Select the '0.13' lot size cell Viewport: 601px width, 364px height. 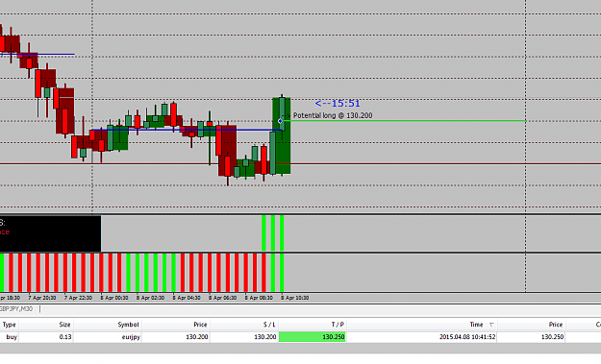[65, 337]
